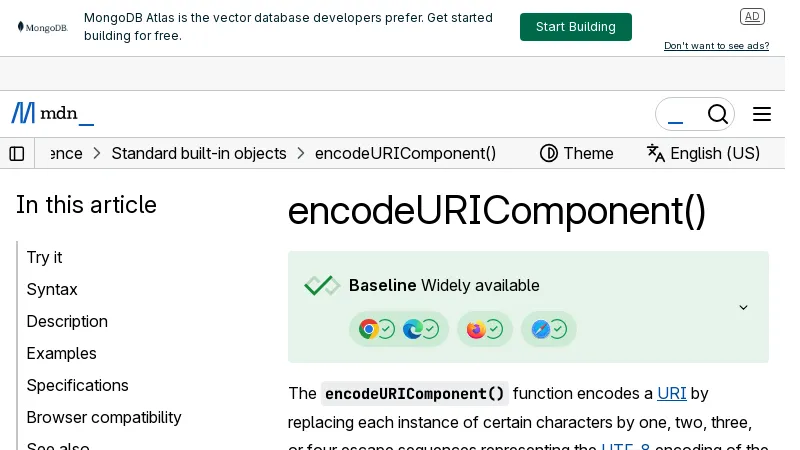Screen dimensions: 800x450
Task: Click the Safari browser support icon
Action: point(541,329)
